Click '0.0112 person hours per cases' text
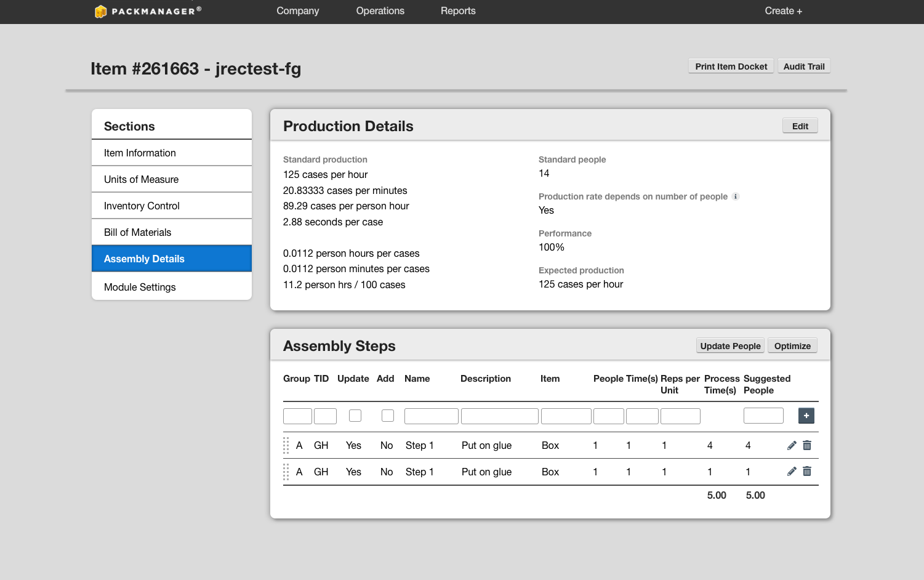Screen dimensions: 924x580 click(352, 254)
